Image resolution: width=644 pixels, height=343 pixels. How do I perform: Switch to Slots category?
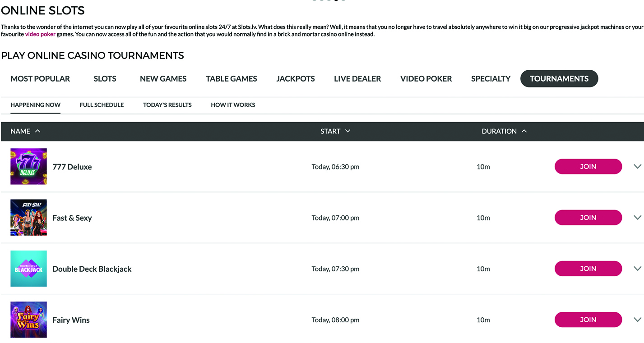pos(105,78)
